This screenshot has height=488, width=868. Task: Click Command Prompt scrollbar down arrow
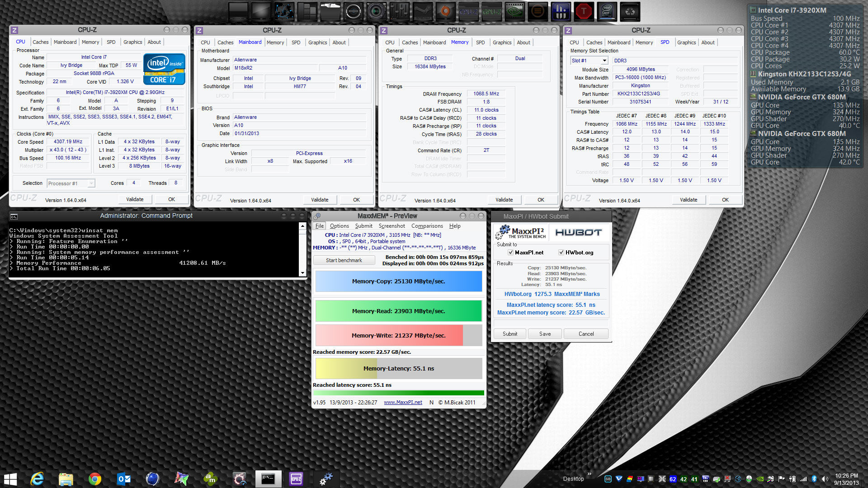coord(302,273)
